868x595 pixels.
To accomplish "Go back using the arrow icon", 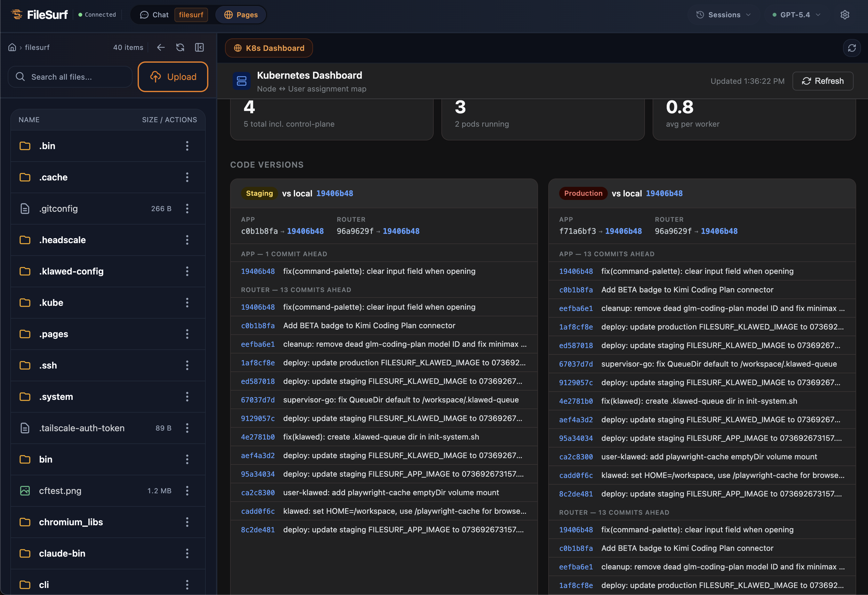I will pyautogui.click(x=161, y=47).
